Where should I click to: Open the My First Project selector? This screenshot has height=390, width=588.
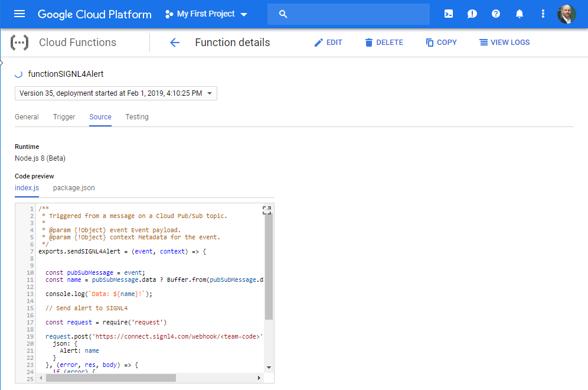pos(206,14)
